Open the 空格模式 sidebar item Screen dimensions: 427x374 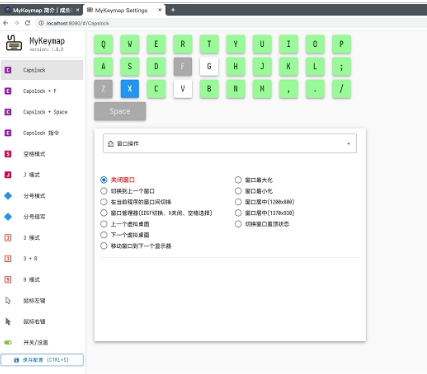coord(42,154)
